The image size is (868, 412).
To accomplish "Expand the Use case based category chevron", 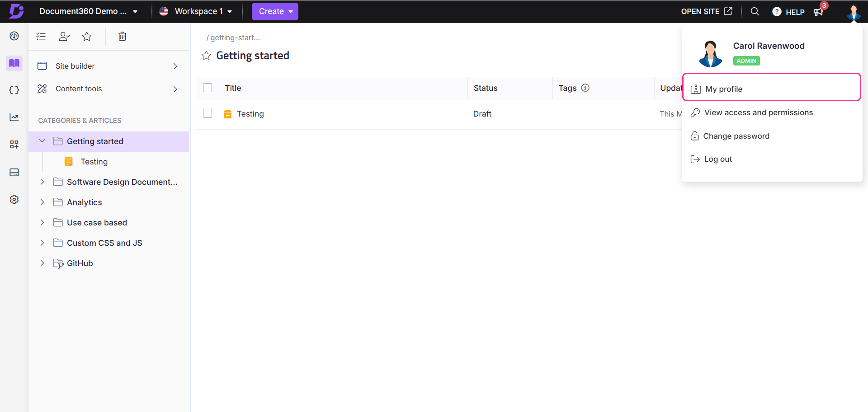I will pos(42,222).
